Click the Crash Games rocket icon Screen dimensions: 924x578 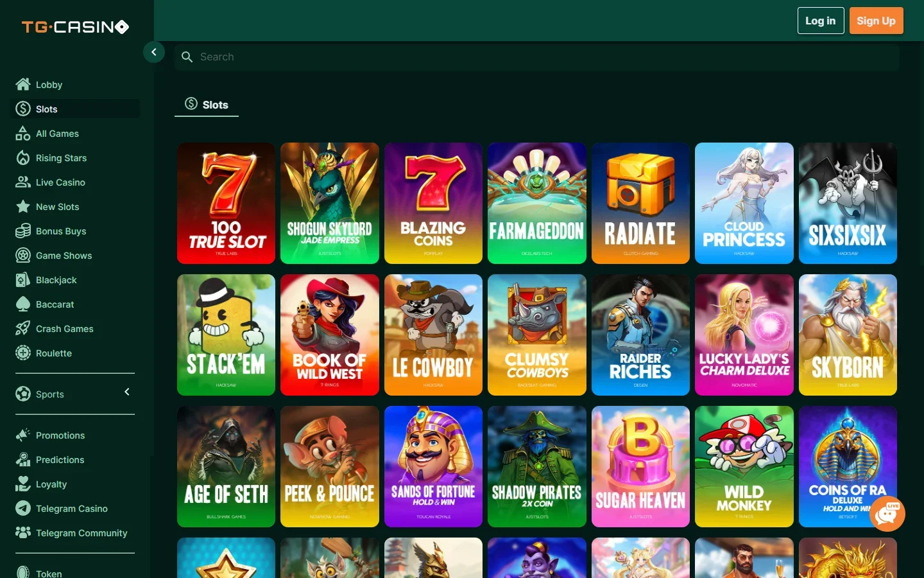coord(23,328)
